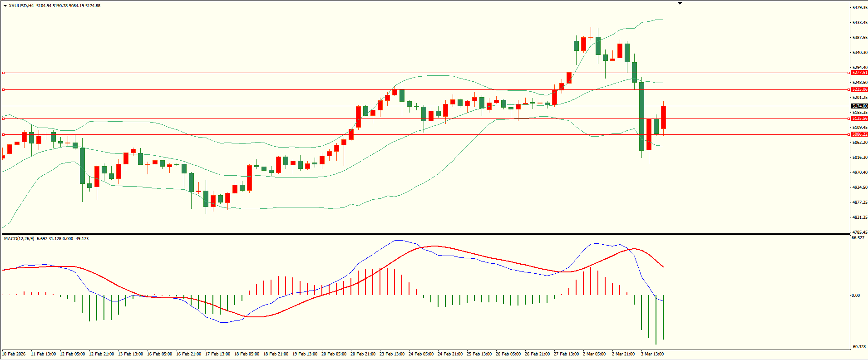Select the 5225.06 horizontal line left handle
The height and width of the screenshot is (360, 868).
click(3, 89)
